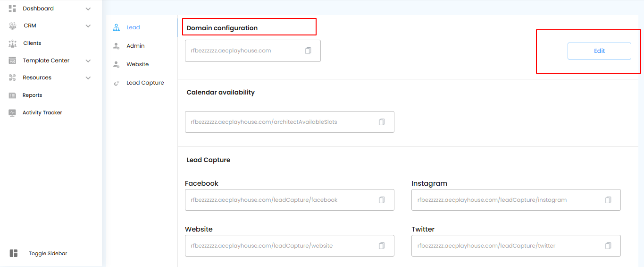Copy the domain configuration URL
This screenshot has height=267, width=644.
(x=308, y=51)
